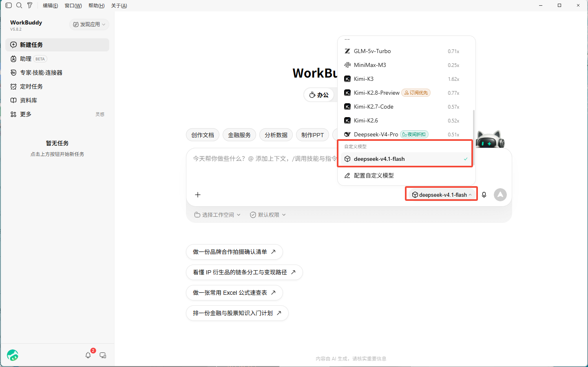Screen dimensions: 588x367
Task: Pick the Kimi-K2.6 model
Action: (x=406, y=120)
